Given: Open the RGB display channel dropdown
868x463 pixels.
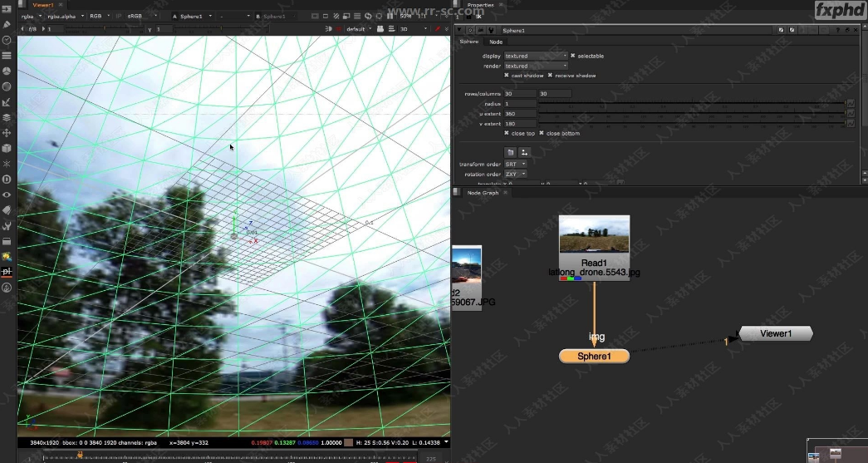Looking at the screenshot, I should (x=100, y=17).
